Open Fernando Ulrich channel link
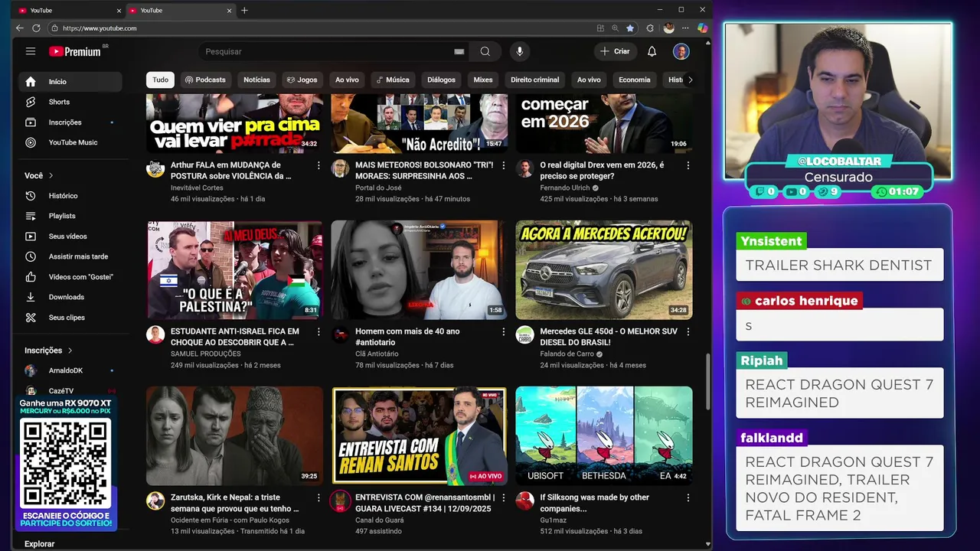Image resolution: width=980 pixels, height=551 pixels. (x=565, y=187)
